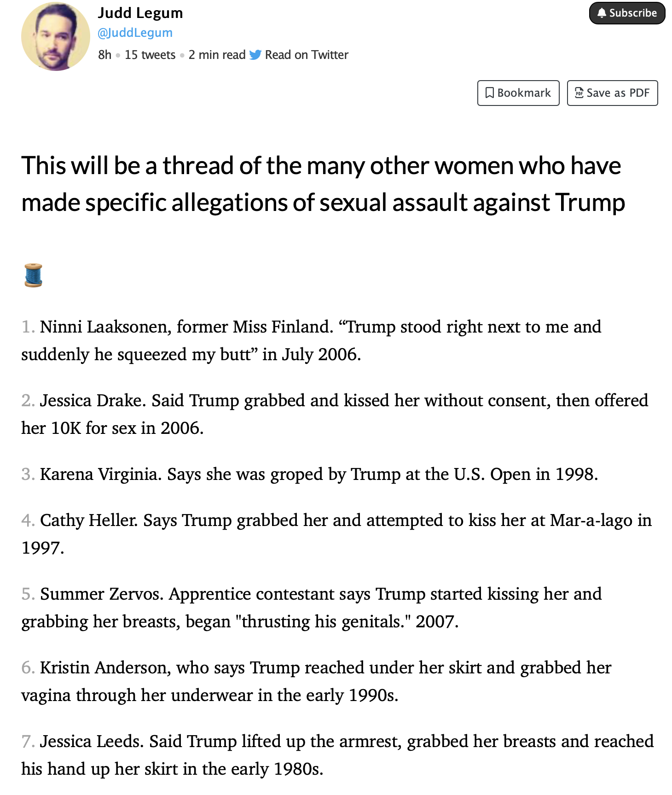Select tweet 1 about Ninni Laaksonen
The height and width of the screenshot is (795, 672).
tap(311, 340)
